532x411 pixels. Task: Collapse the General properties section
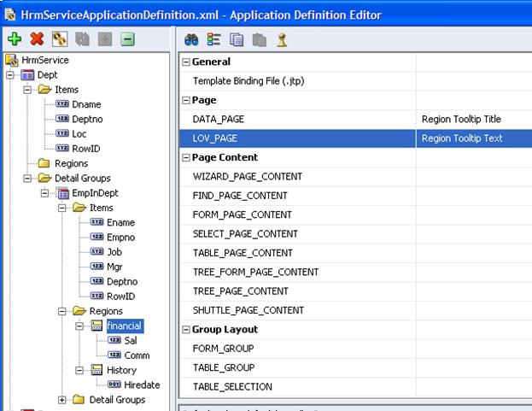pyautogui.click(x=187, y=62)
